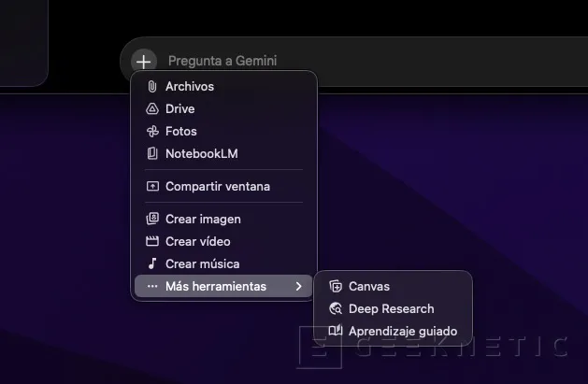Image resolution: width=588 pixels, height=384 pixels.
Task: Click the NotebookLM notebook icon
Action: pos(152,153)
